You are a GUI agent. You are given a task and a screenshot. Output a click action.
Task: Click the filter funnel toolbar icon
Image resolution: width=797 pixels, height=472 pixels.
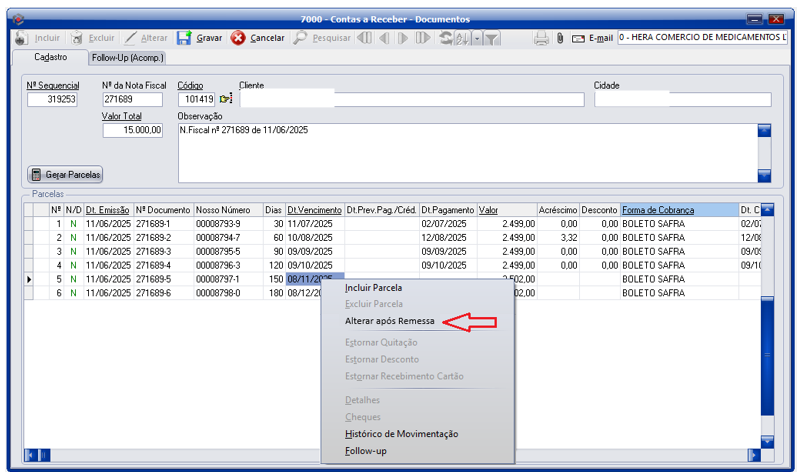tap(492, 38)
